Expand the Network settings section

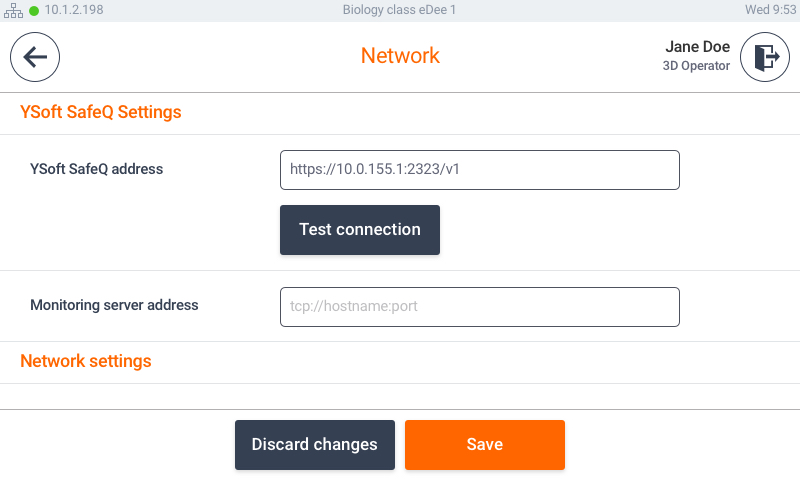[x=86, y=361]
